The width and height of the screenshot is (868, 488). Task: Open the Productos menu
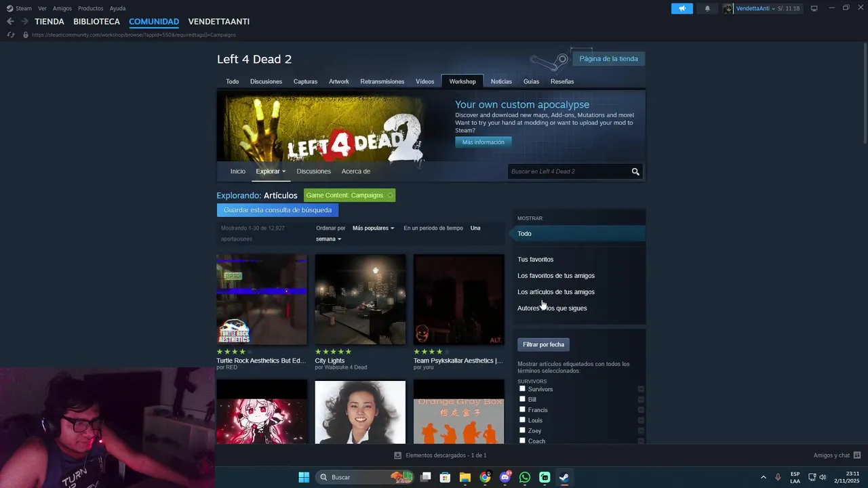[x=90, y=9]
